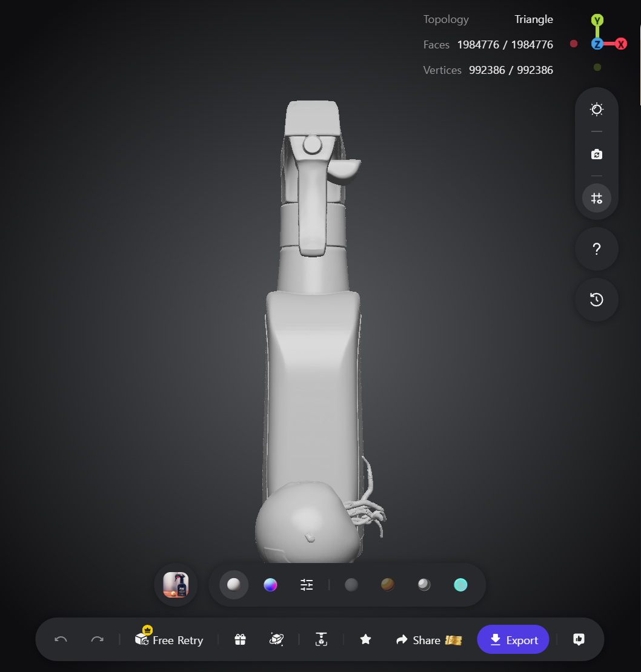This screenshot has width=641, height=672.
Task: Select the brown-orange material sphere
Action: [x=388, y=585]
